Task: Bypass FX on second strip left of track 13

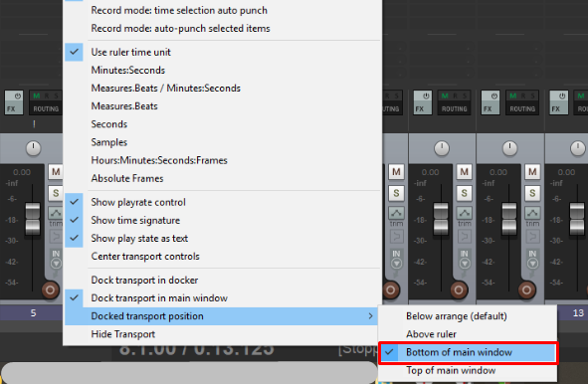Action: point(426,96)
